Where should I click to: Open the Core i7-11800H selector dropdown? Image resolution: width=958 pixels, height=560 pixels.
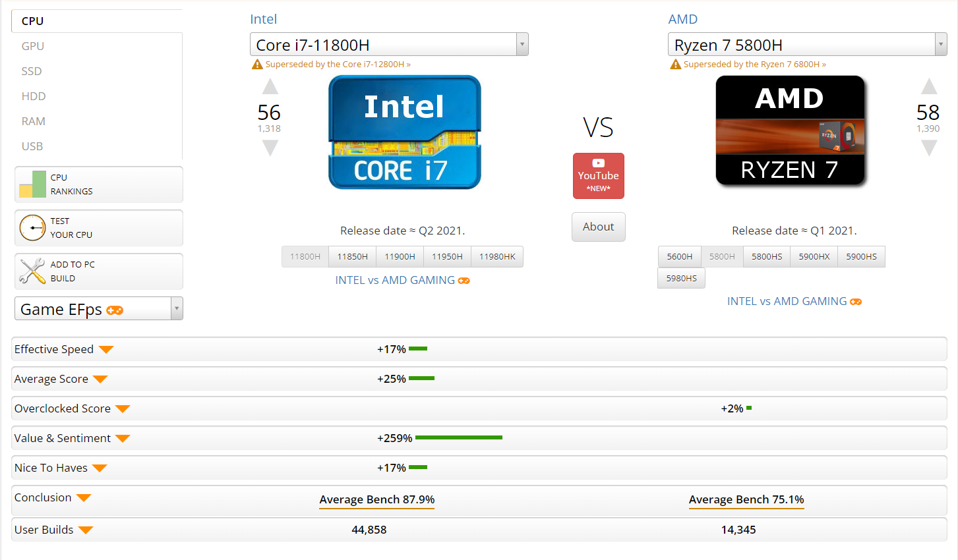pos(522,44)
